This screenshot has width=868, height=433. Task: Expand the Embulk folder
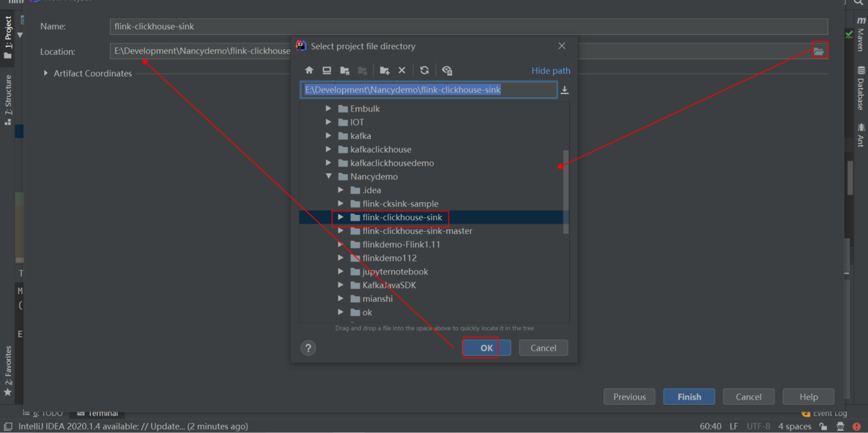(328, 109)
